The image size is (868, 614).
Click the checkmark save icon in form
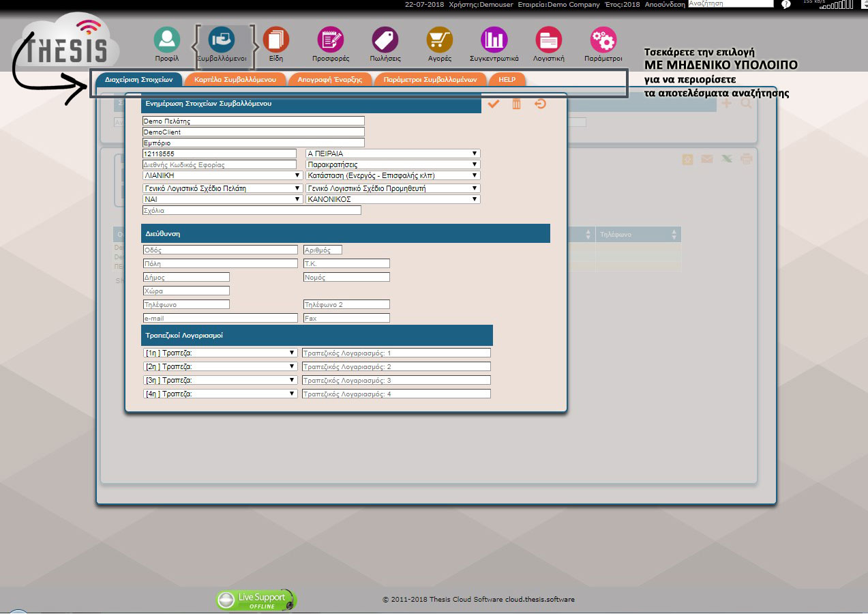(494, 104)
